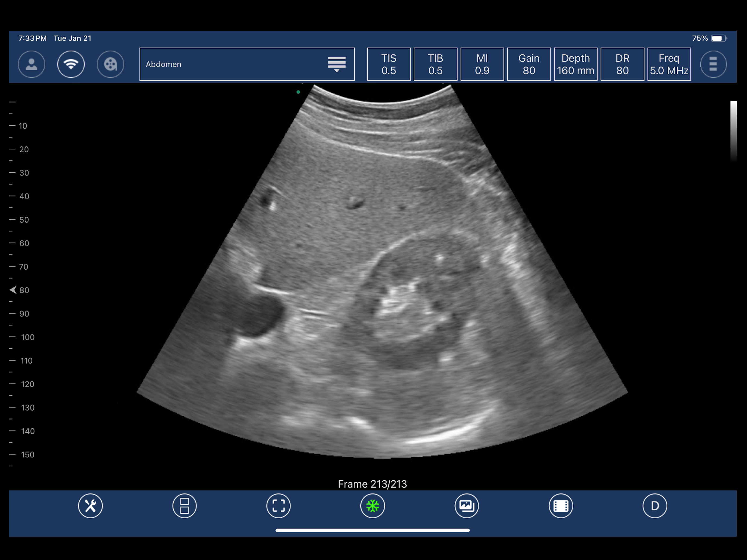This screenshot has width=747, height=560.
Task: Tap the 7:33 PM clock in status bar
Action: pos(32,38)
